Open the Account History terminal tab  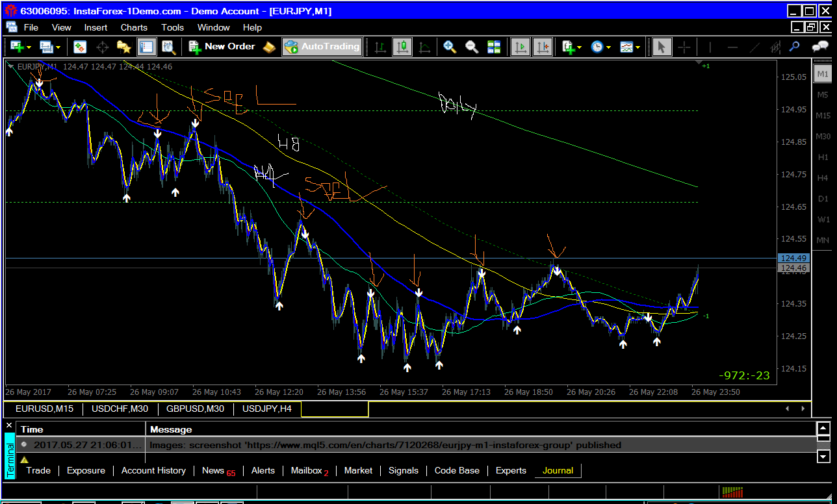click(153, 470)
